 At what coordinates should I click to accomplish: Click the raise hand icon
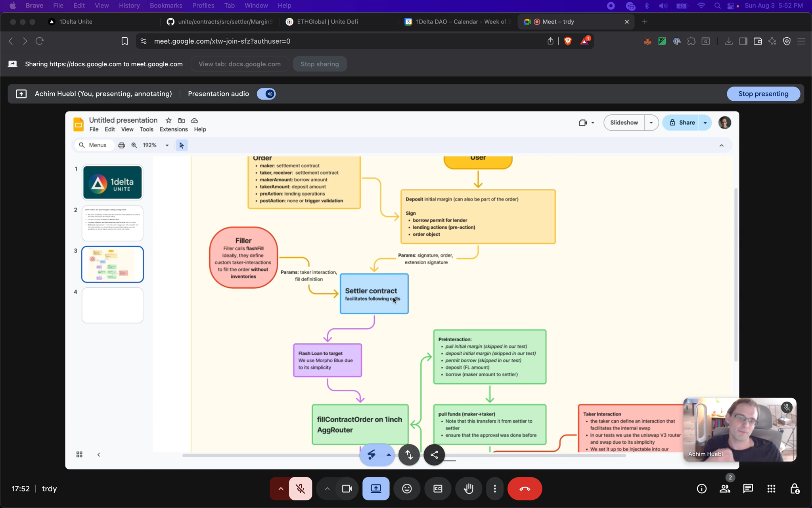[469, 489]
